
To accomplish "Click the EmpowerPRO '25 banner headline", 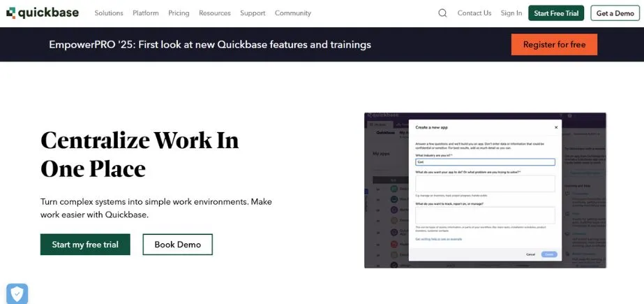I will pyautogui.click(x=210, y=45).
